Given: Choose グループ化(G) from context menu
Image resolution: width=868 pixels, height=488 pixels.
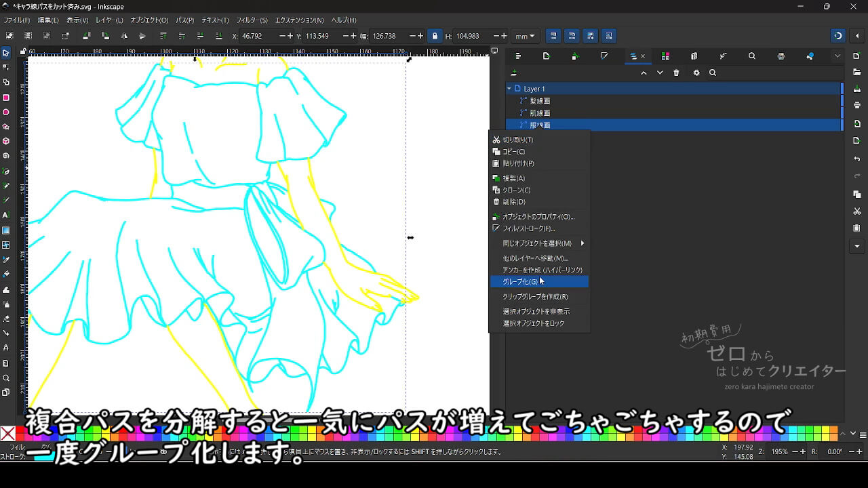Looking at the screenshot, I should point(520,282).
